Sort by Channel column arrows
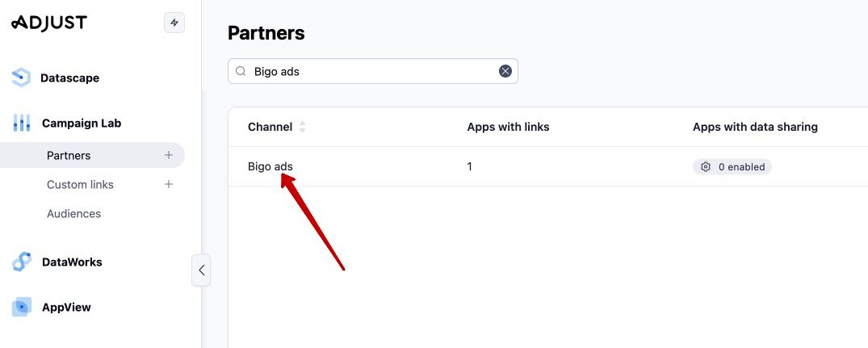Screen dimensions: 868x348 click(302, 128)
